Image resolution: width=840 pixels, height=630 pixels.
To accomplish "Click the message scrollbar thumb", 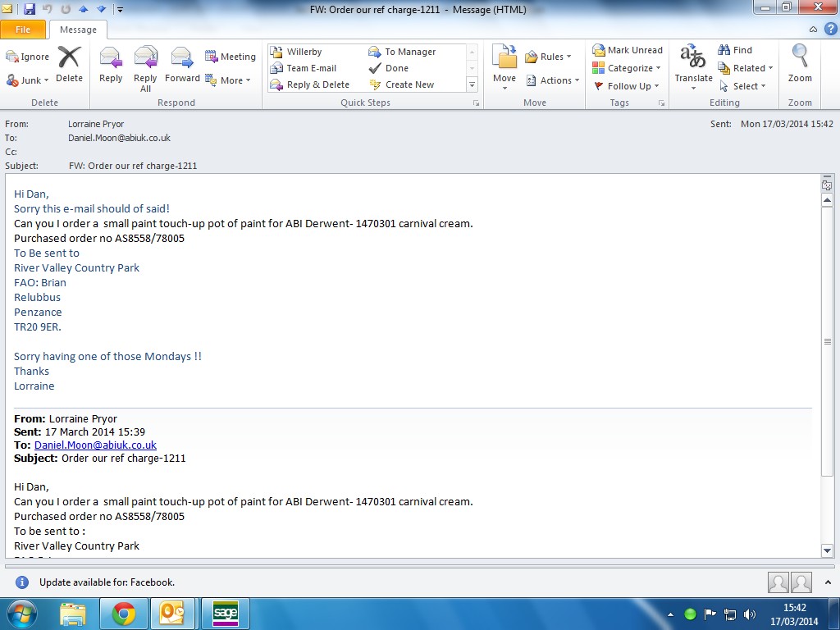I will pyautogui.click(x=827, y=341).
